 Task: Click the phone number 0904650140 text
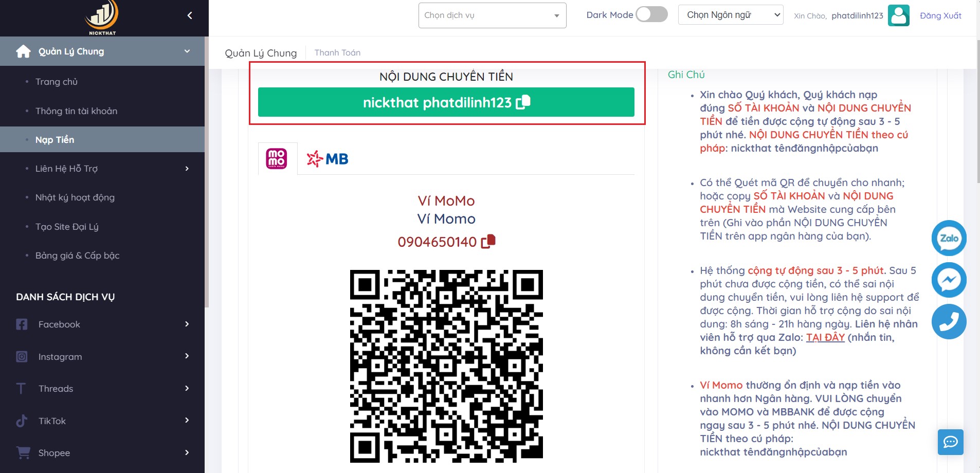(437, 242)
